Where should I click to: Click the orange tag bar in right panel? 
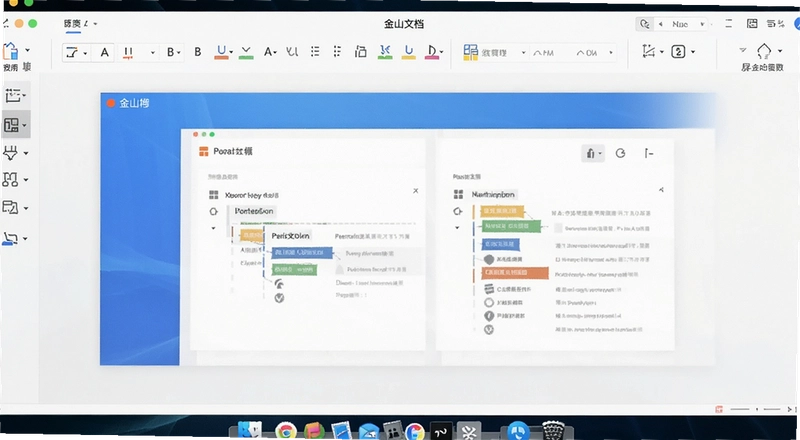[515, 273]
